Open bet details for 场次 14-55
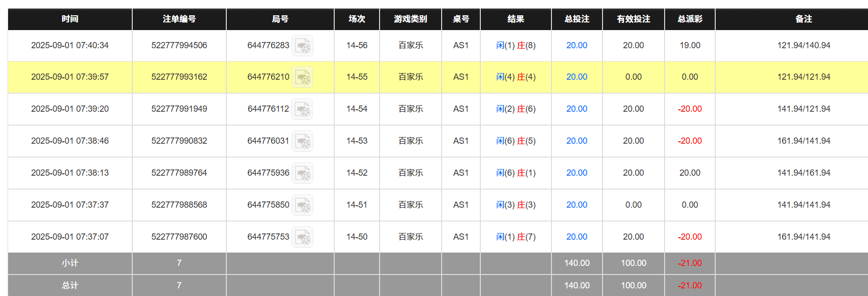The image size is (868, 296). [357, 77]
